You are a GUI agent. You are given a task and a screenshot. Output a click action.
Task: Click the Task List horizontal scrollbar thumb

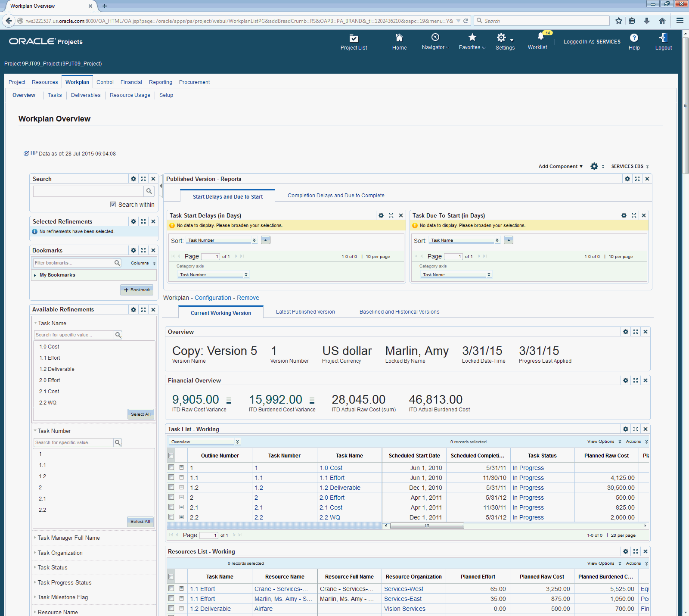click(427, 526)
